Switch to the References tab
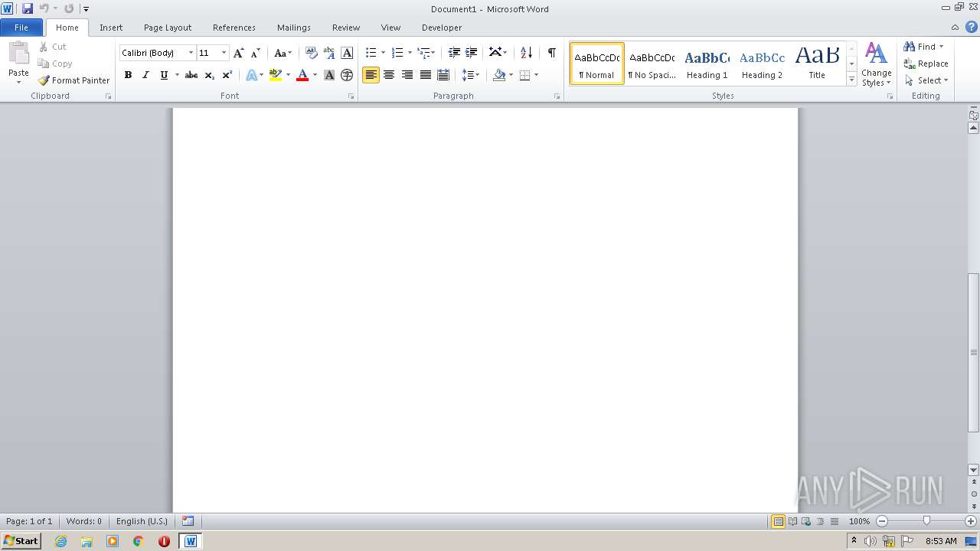This screenshot has width=980, height=551. coord(234,28)
